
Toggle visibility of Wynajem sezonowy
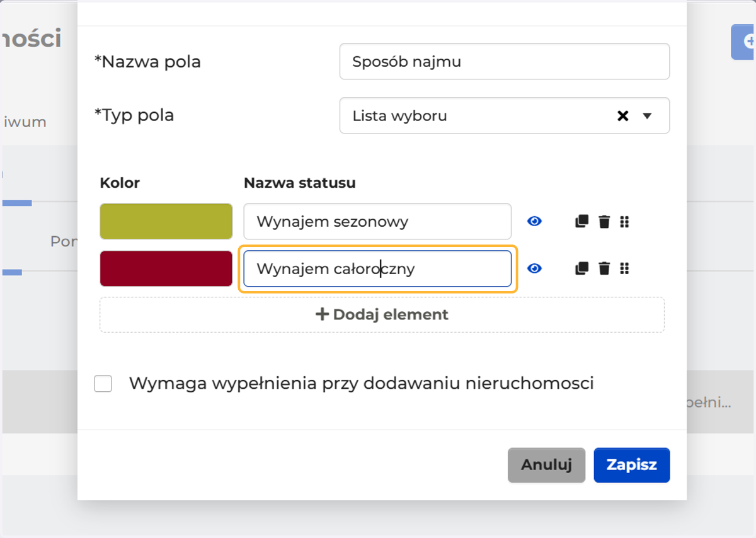(534, 221)
